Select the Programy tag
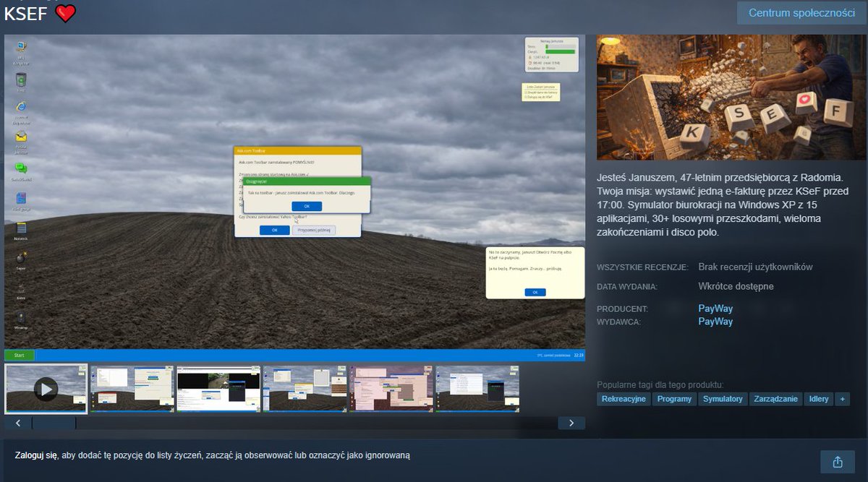This screenshot has width=868, height=482. (x=674, y=399)
